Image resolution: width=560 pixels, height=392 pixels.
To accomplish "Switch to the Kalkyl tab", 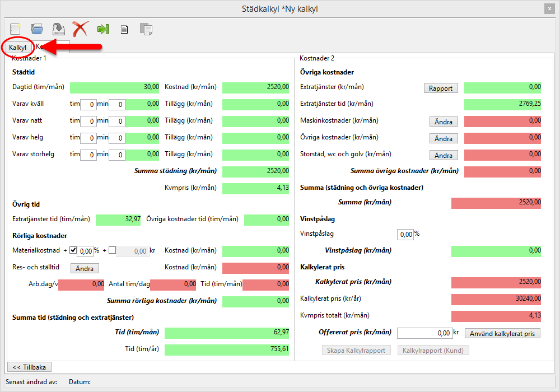I will point(18,48).
